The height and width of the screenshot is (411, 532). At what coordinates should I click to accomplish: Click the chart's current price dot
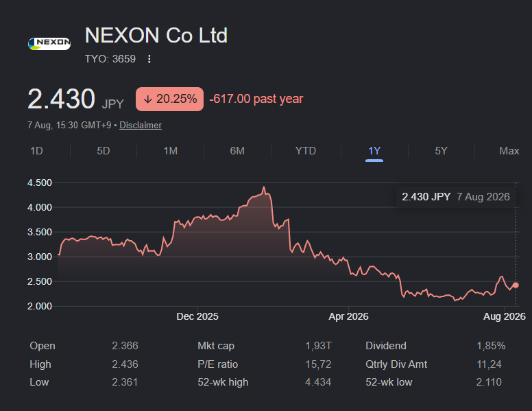(x=516, y=285)
